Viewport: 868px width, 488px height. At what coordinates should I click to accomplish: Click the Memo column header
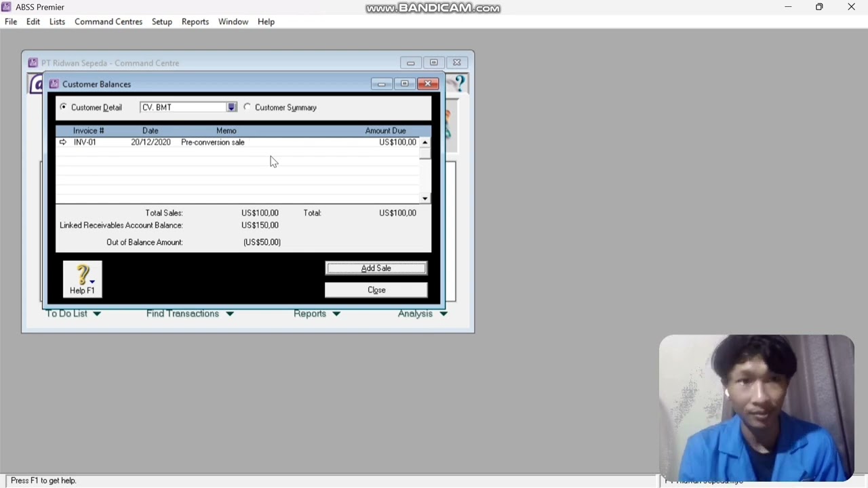[226, 131]
